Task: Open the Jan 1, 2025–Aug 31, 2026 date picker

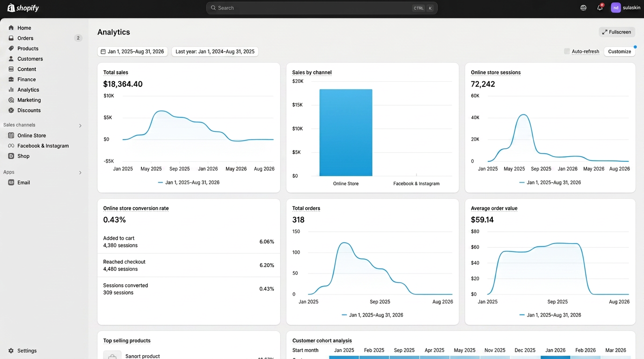Action: pyautogui.click(x=132, y=51)
